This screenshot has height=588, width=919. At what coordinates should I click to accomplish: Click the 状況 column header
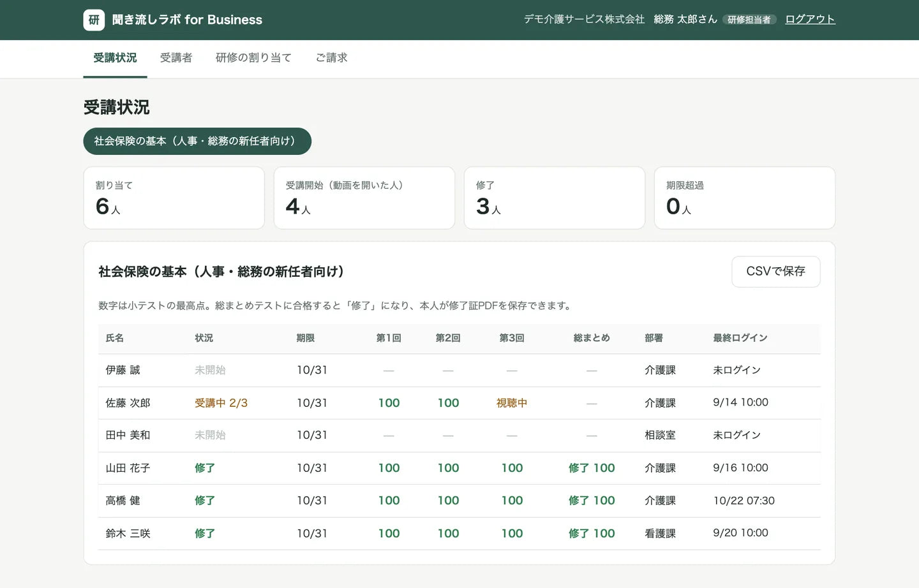[204, 338]
